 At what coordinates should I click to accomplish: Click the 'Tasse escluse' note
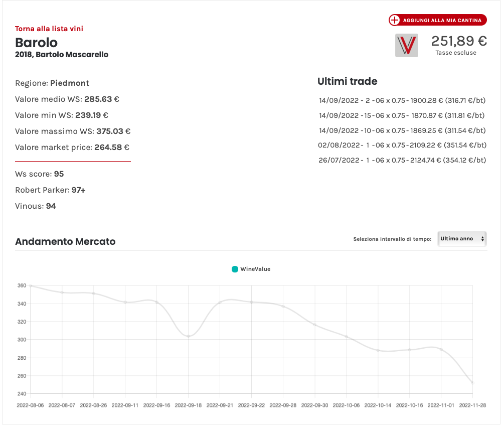click(456, 53)
